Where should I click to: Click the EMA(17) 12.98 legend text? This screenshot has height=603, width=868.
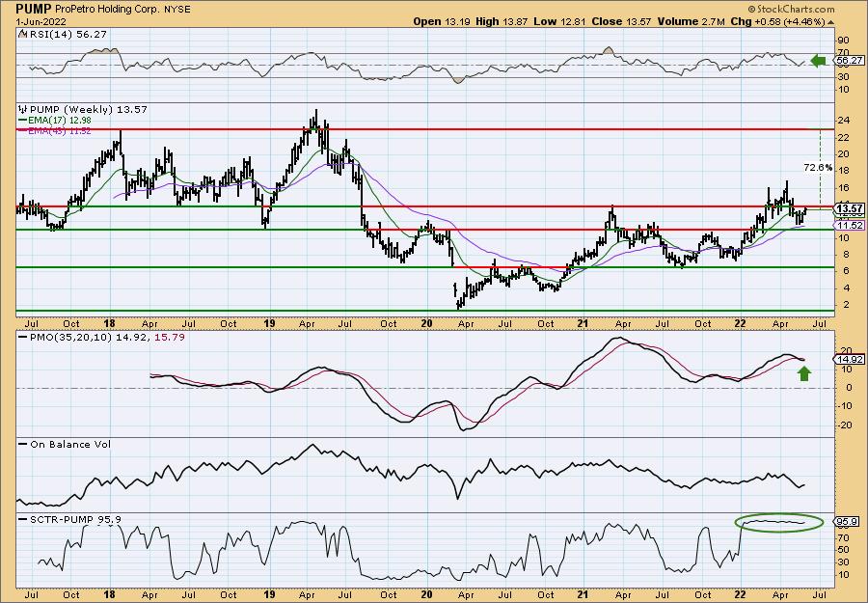60,121
